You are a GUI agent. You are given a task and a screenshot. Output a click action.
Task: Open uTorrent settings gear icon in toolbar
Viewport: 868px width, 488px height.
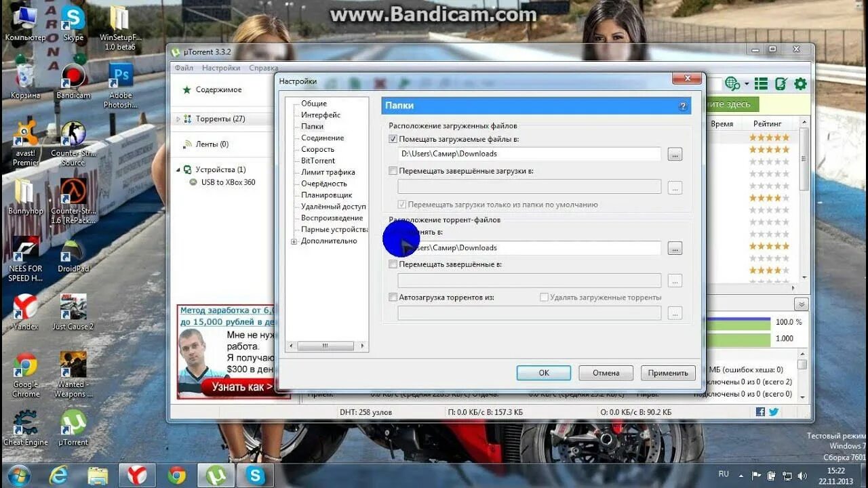pyautogui.click(x=800, y=83)
